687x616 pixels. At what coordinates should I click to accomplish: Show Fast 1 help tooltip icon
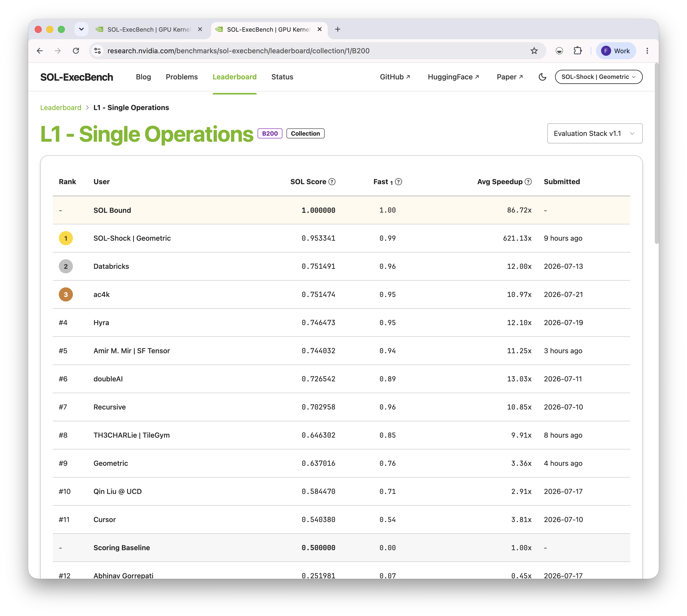click(x=399, y=182)
